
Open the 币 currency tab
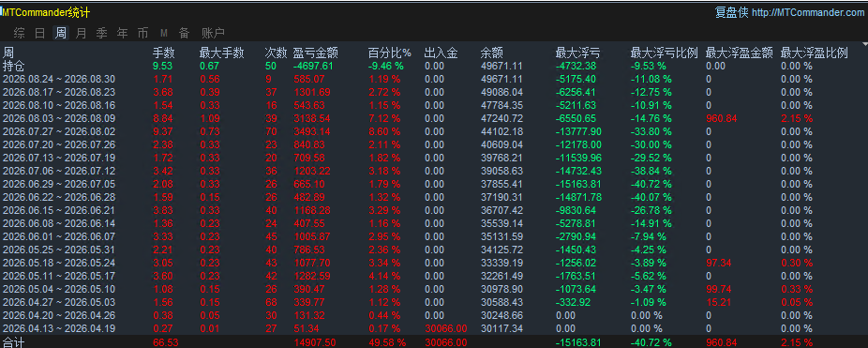tap(142, 33)
